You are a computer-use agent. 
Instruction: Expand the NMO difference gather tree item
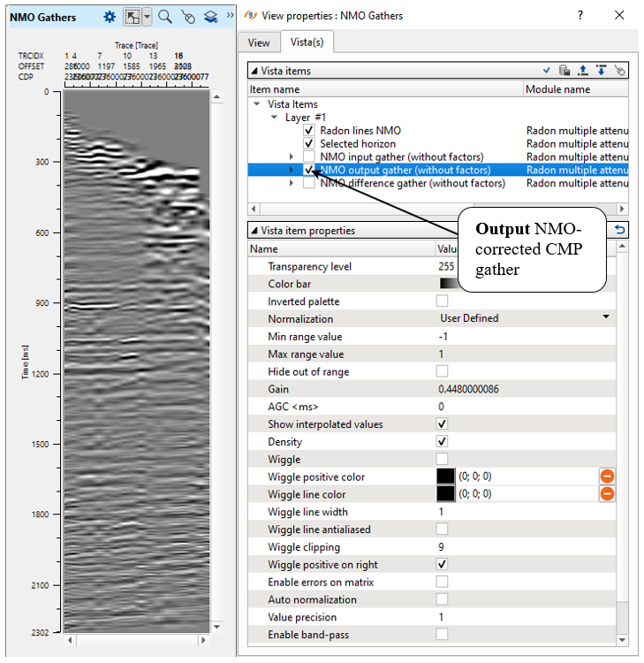coord(292,183)
